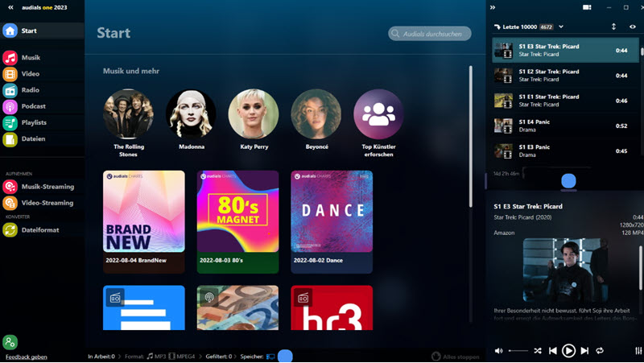The height and width of the screenshot is (363, 644).
Task: Click the Feedback geben link
Action: tap(27, 357)
